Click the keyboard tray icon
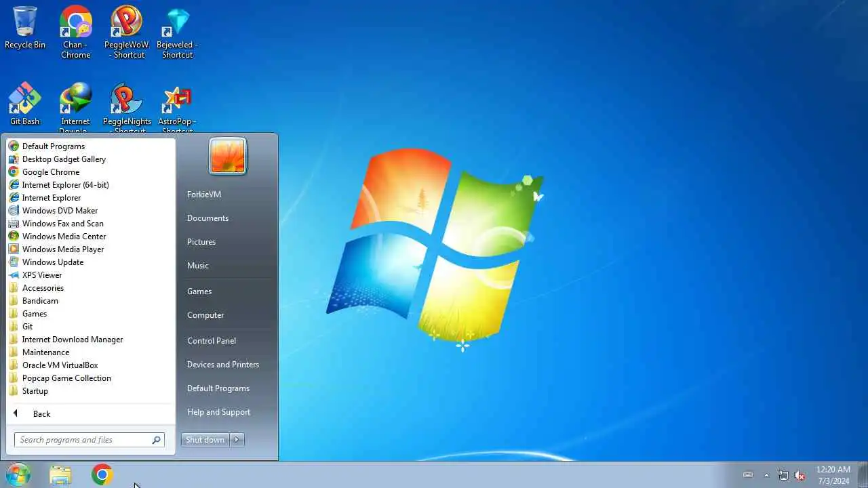868x488 pixels. tap(748, 474)
